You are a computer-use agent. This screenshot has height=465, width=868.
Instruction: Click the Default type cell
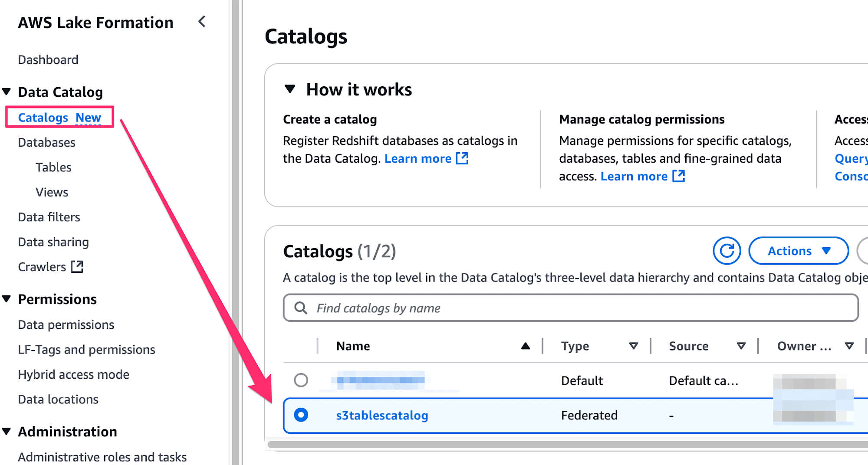pos(582,380)
